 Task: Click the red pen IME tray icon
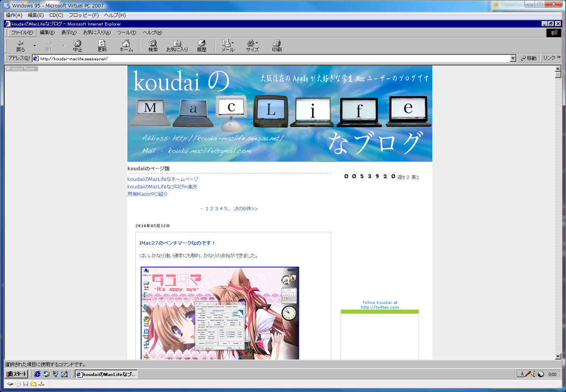tap(528, 374)
